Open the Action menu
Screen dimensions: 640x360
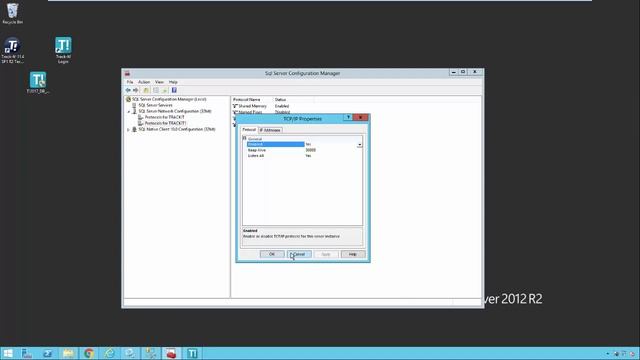[144, 82]
